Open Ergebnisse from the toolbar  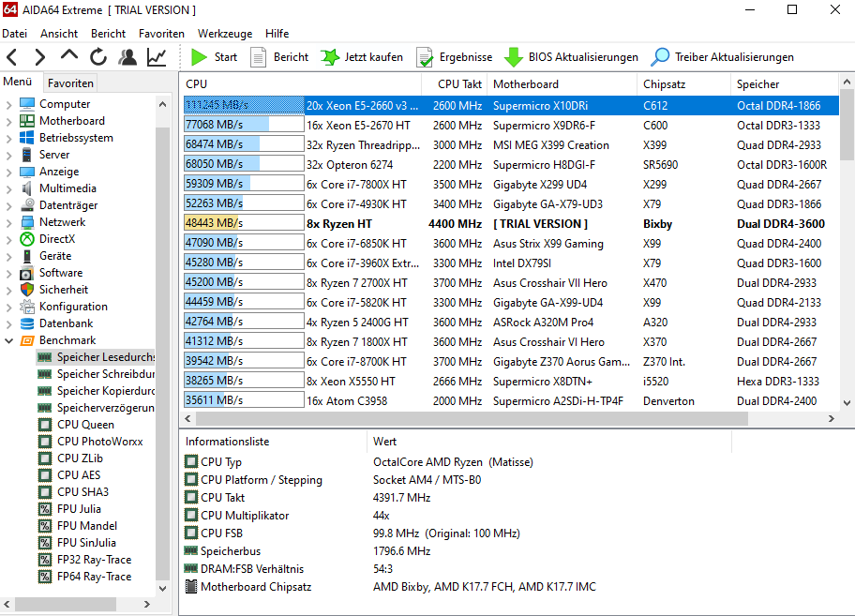pos(454,56)
